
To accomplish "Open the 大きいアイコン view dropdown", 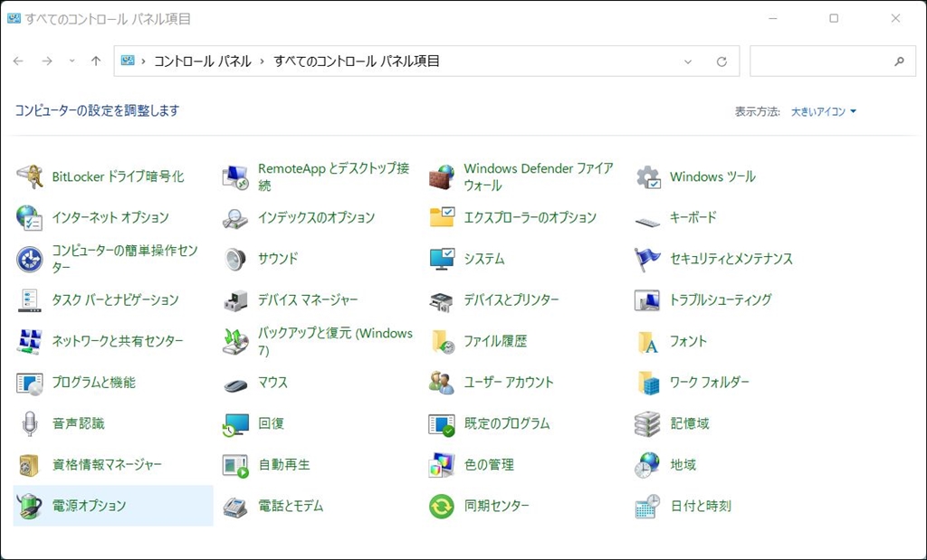I will (824, 111).
